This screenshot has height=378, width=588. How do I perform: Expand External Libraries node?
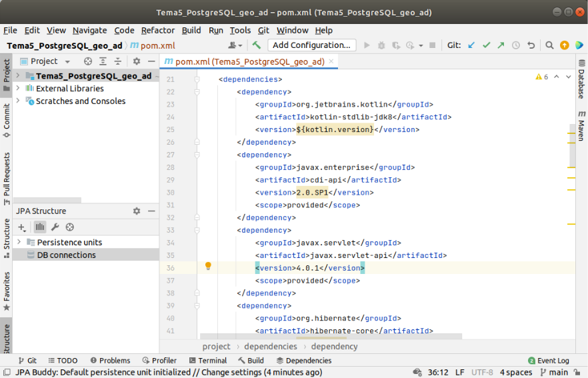(17, 88)
